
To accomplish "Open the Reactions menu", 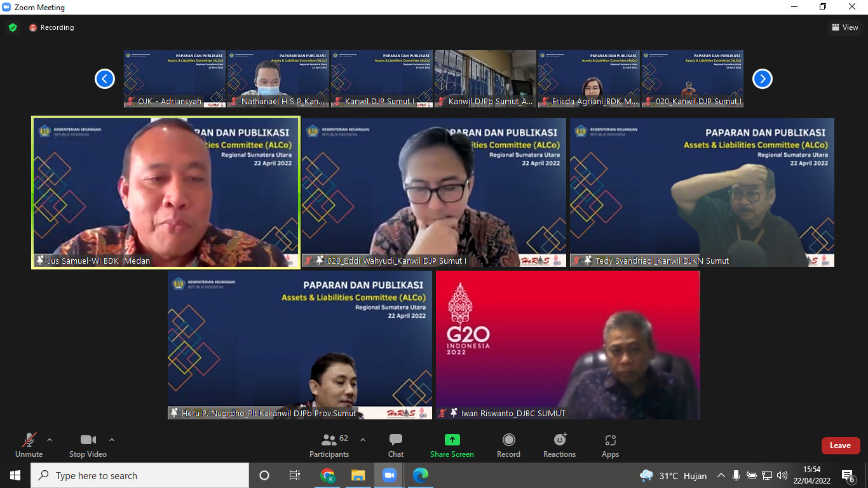I will pyautogui.click(x=559, y=445).
